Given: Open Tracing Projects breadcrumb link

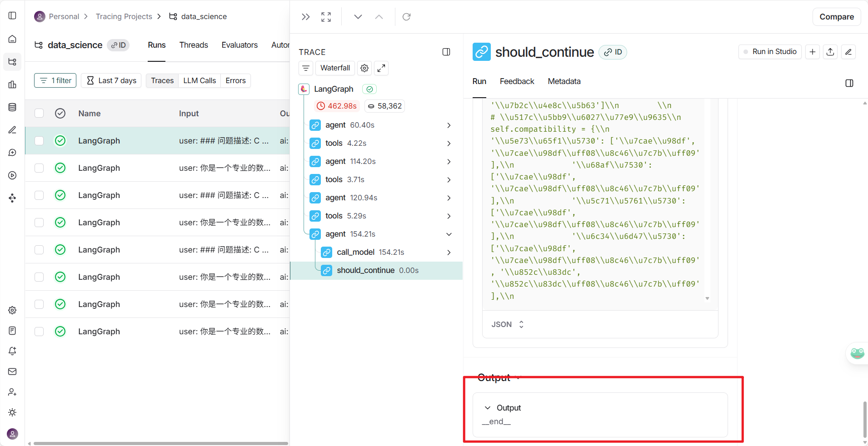Looking at the screenshot, I should click(124, 16).
